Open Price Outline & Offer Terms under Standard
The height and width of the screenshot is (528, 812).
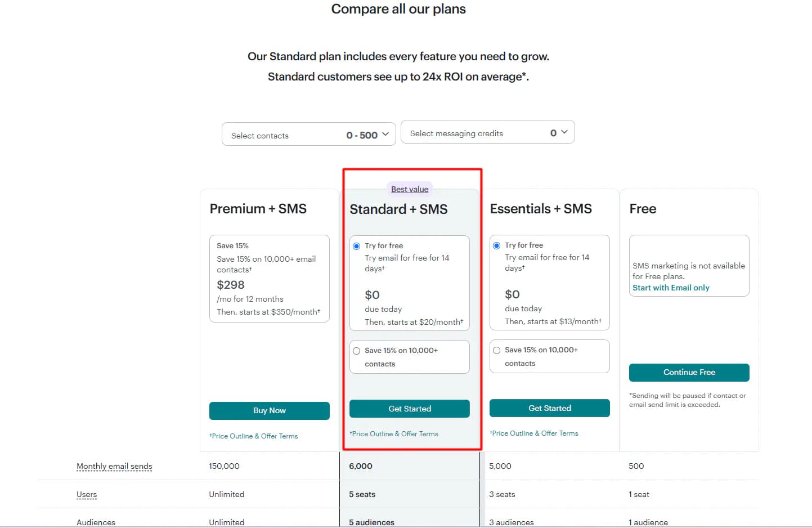[x=394, y=434]
